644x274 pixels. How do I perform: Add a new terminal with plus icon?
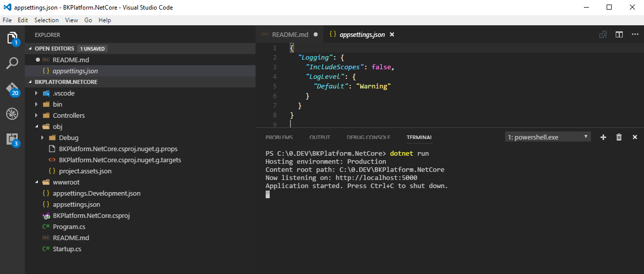point(603,137)
